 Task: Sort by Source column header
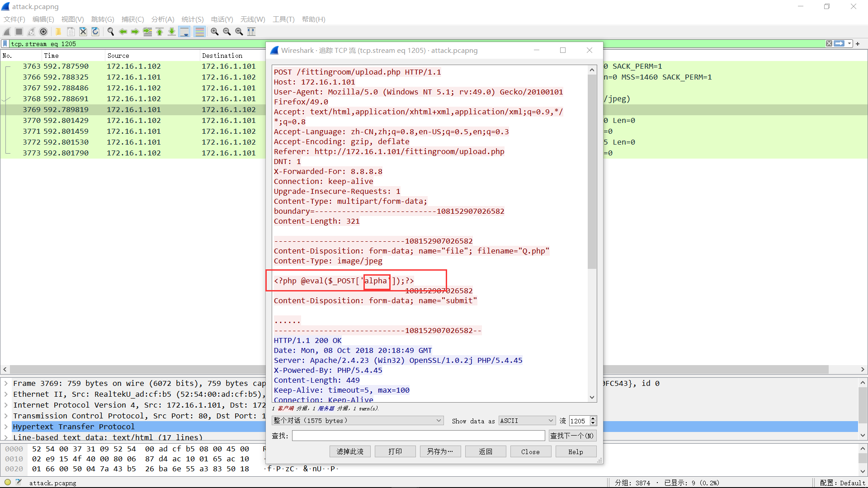[152, 56]
